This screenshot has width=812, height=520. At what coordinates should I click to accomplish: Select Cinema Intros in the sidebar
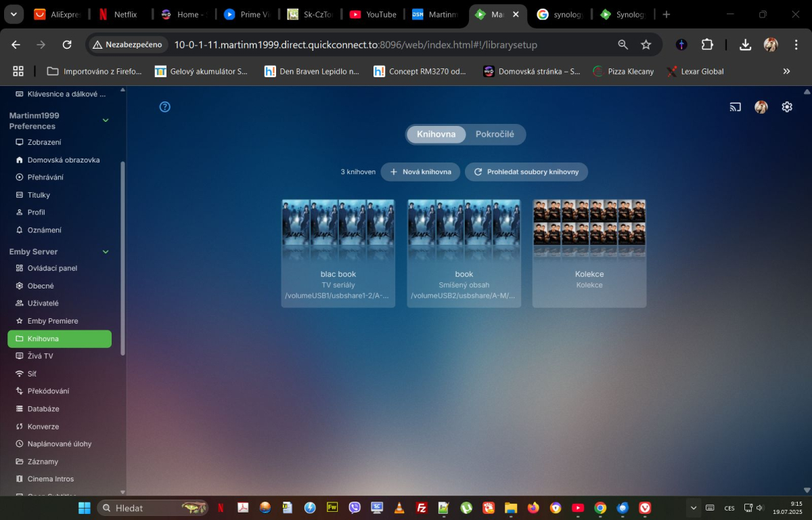click(51, 479)
